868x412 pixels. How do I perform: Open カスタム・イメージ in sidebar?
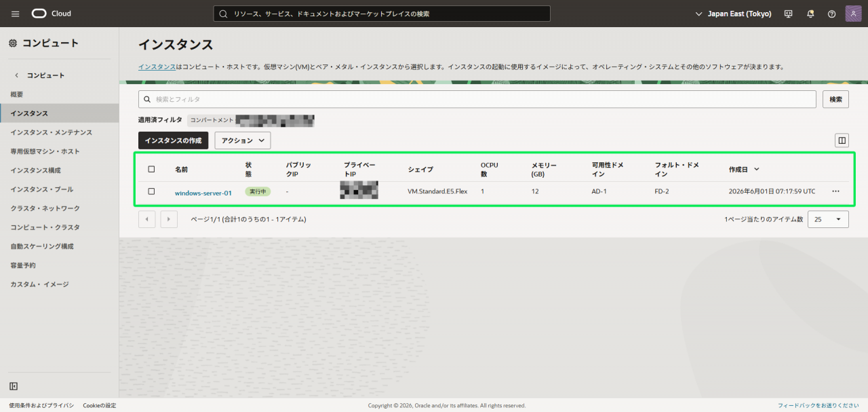coord(39,284)
